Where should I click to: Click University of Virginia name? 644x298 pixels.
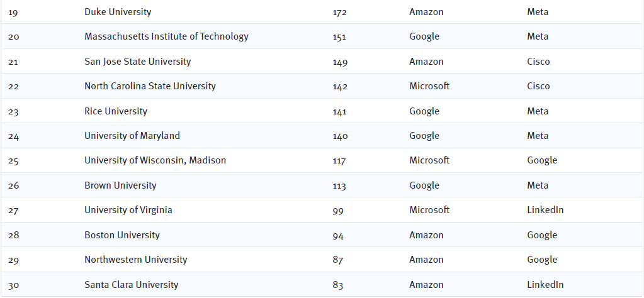point(128,210)
